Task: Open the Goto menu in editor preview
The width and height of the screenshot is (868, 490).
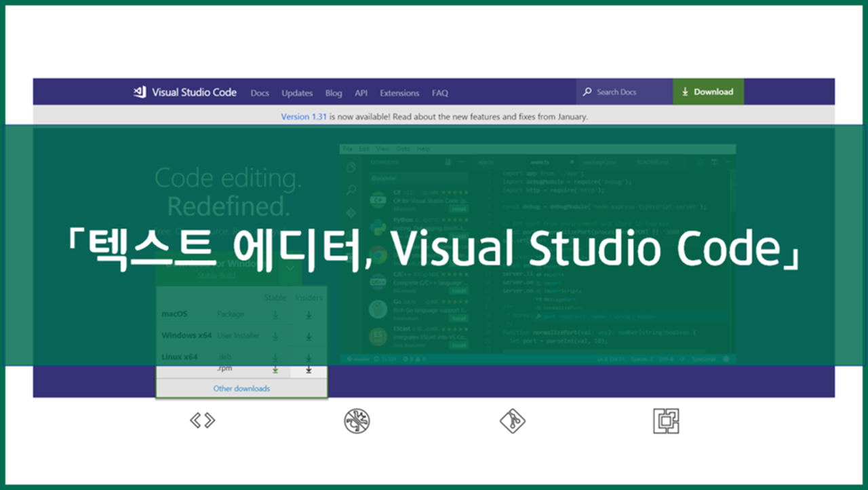Action: 403,149
